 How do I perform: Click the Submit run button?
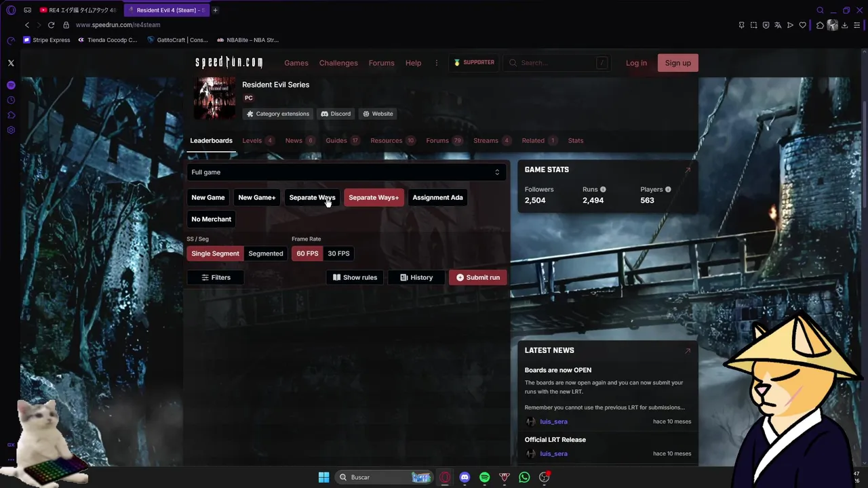click(x=478, y=277)
